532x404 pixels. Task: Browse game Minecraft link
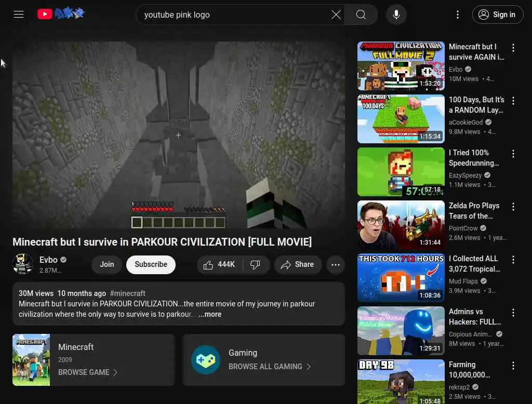pos(87,372)
